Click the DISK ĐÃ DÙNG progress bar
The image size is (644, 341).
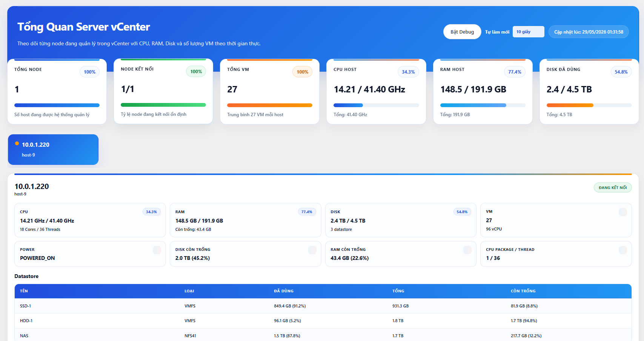[x=589, y=105]
